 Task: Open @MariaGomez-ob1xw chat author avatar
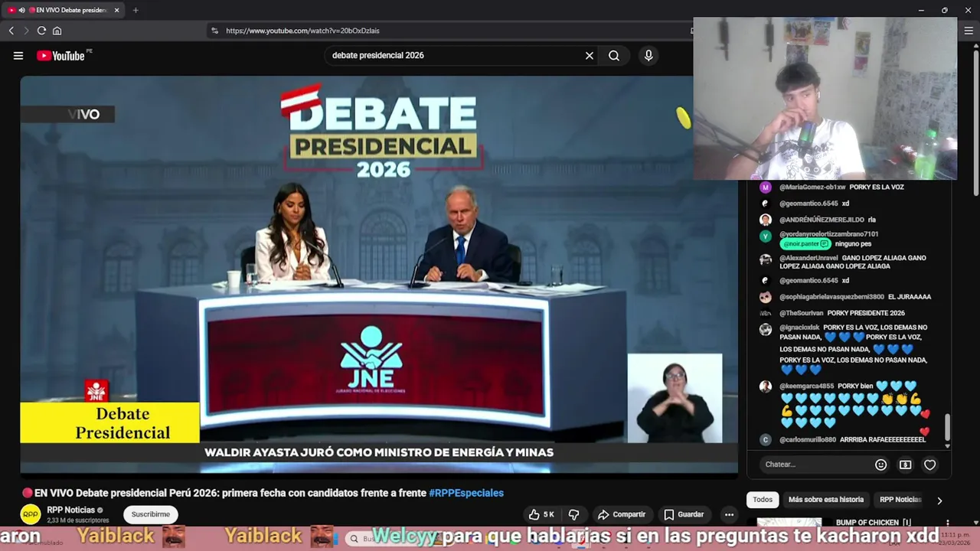coord(765,187)
